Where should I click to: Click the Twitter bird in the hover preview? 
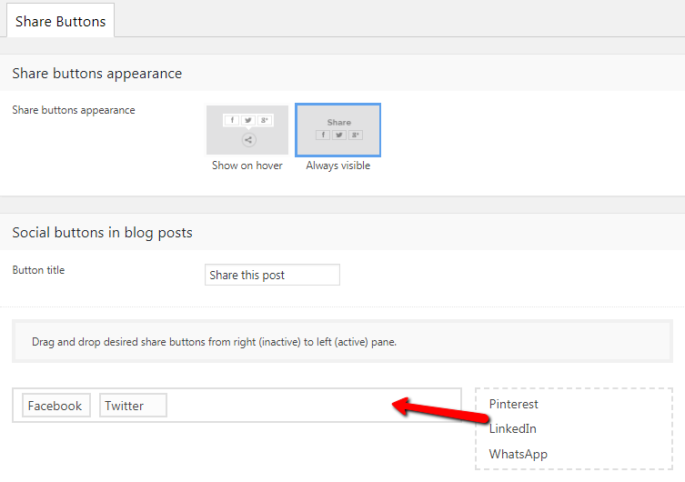tap(247, 120)
